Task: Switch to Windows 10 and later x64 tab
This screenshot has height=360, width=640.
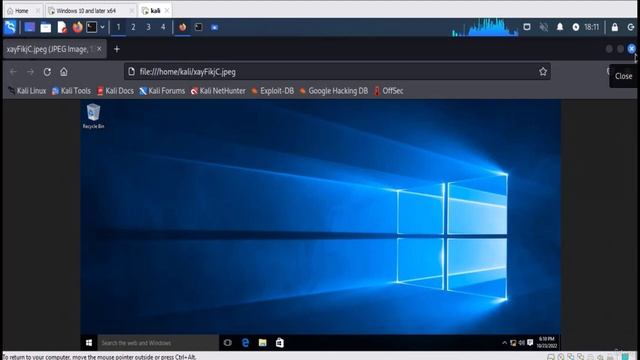Action: click(x=86, y=11)
